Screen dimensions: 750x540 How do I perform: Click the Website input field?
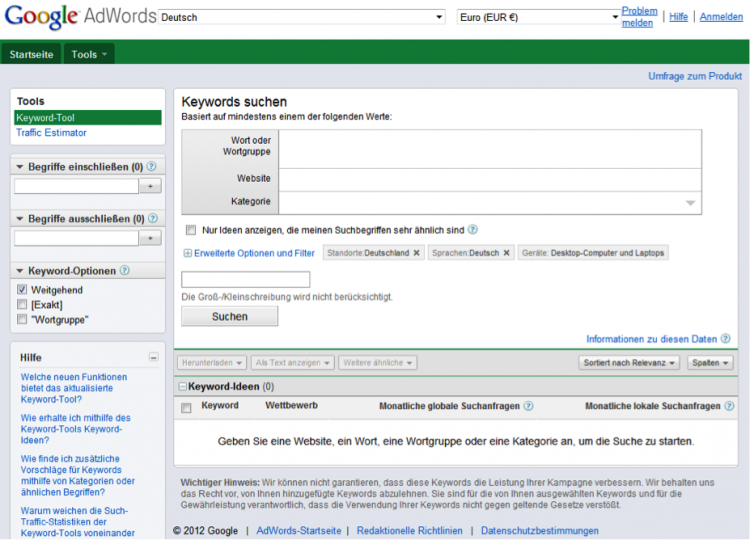pyautogui.click(x=490, y=180)
